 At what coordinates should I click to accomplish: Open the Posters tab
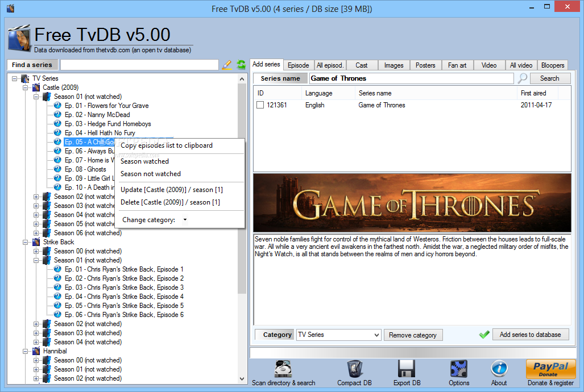point(425,65)
